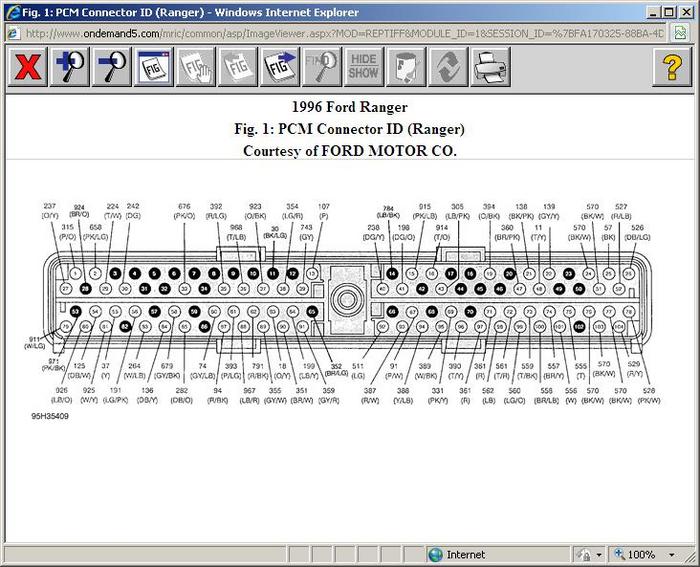
Task: Click the '1996 Ford Ranger' heading text
Action: click(350, 107)
